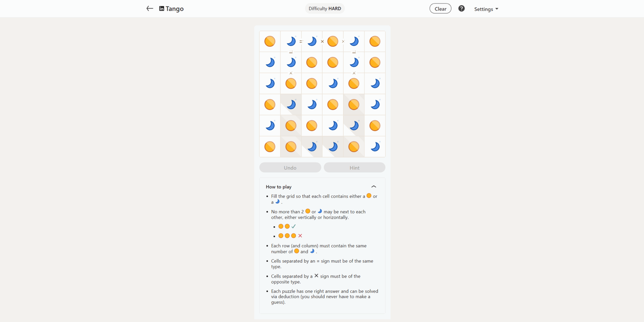Click the LinkedIn logo next to Tango
Viewport: 644px width, 322px height.
click(x=161, y=8)
